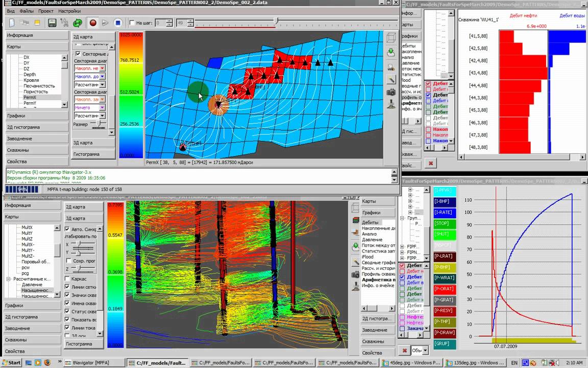Stop calculation with the blue square button
Image resolution: width=588 pixels, height=368 pixels.
coord(118,23)
